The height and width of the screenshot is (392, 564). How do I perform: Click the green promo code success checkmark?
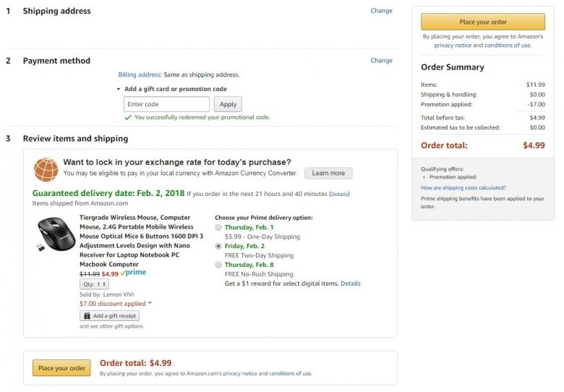pos(128,117)
